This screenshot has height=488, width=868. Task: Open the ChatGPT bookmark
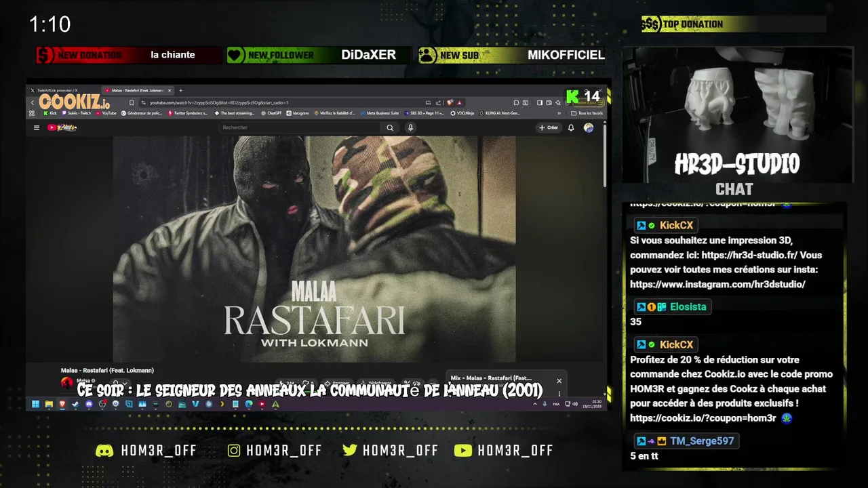(271, 113)
